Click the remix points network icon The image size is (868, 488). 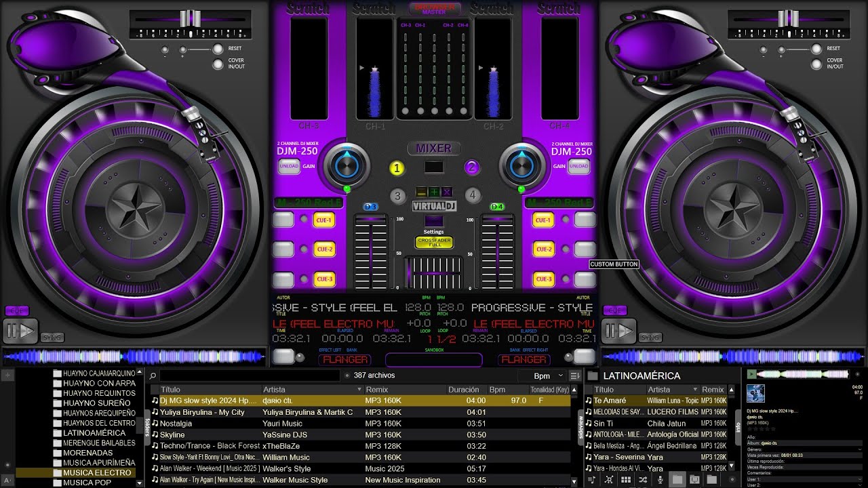pos(608,480)
